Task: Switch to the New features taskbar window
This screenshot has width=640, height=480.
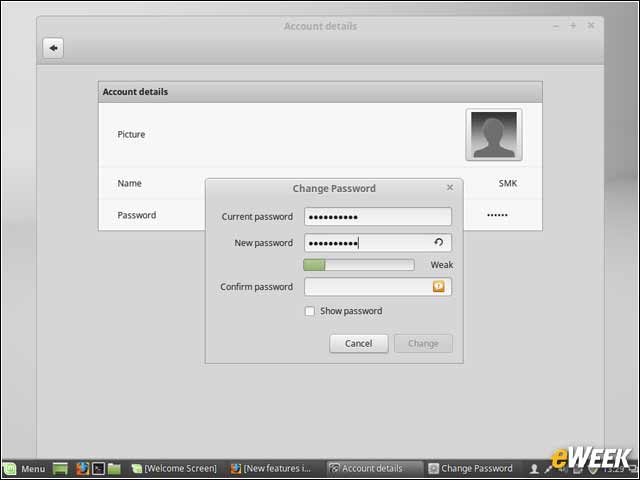Action: click(x=271, y=469)
